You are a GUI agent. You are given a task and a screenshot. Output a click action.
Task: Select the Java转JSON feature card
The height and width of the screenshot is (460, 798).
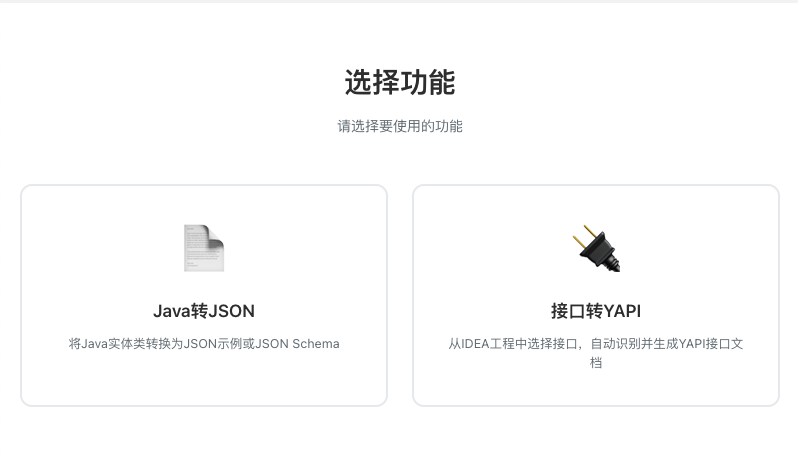204,295
